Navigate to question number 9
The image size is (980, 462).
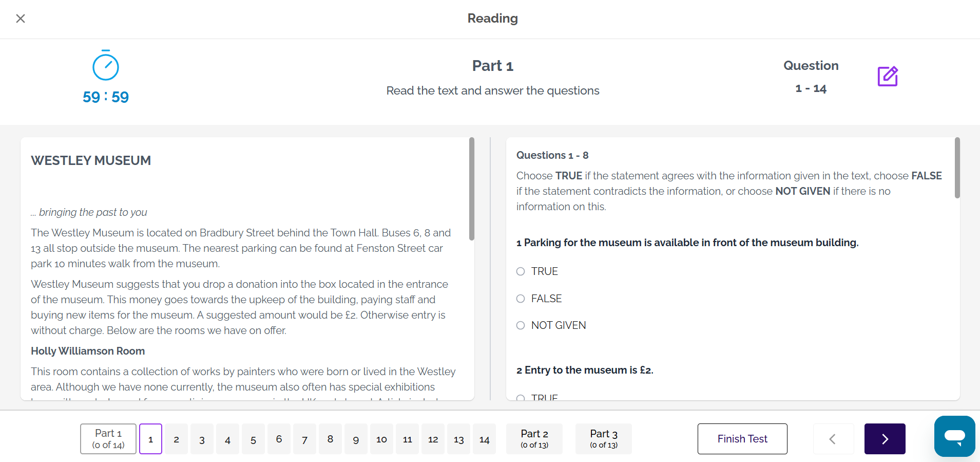[356, 439]
